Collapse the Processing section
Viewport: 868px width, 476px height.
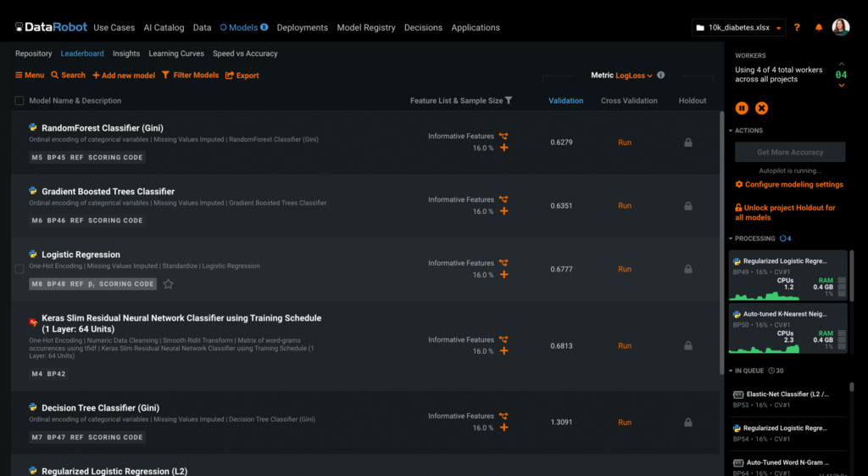coord(752,238)
